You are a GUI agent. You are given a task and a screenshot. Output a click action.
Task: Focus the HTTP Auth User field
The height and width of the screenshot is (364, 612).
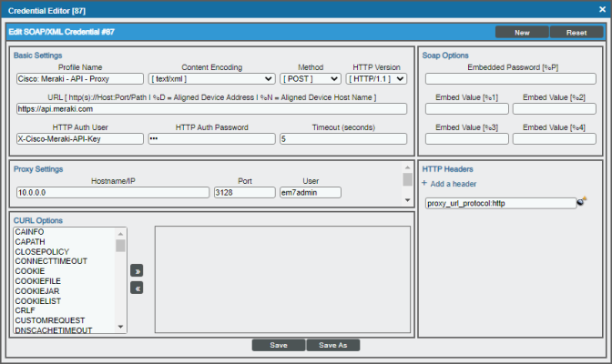(80, 139)
